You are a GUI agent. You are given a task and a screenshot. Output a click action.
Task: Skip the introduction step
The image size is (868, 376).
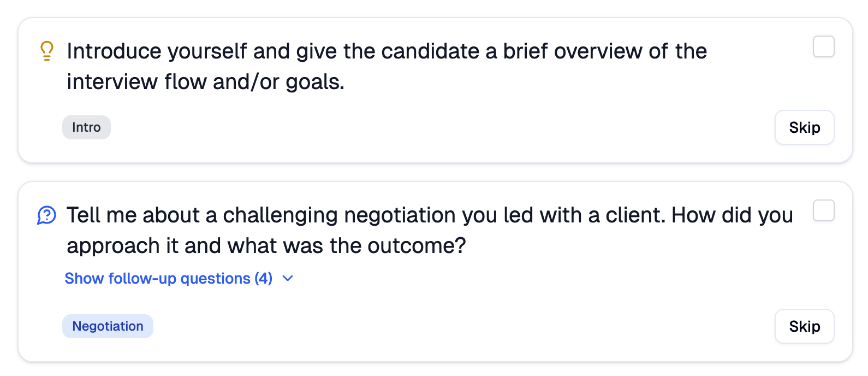(x=804, y=127)
